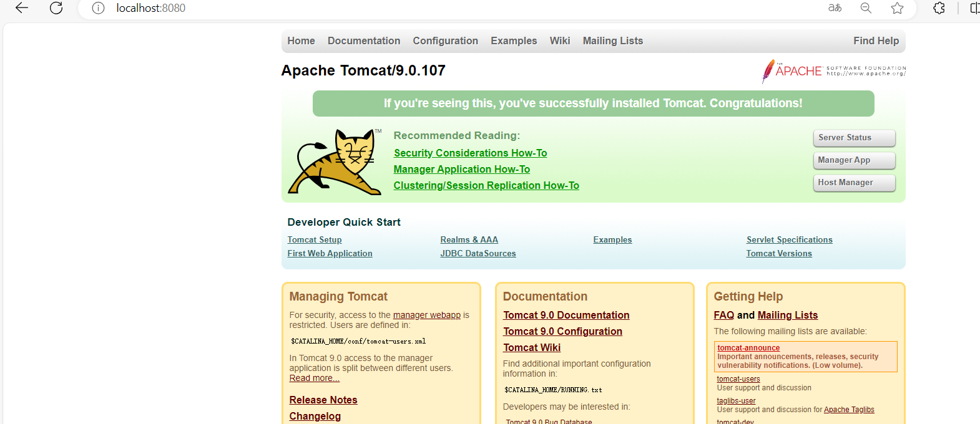Click the Read more... link

314,378
